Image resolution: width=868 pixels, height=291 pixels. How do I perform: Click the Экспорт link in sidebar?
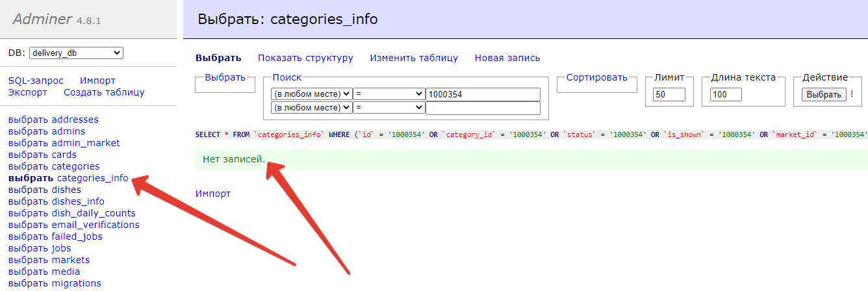click(x=27, y=92)
